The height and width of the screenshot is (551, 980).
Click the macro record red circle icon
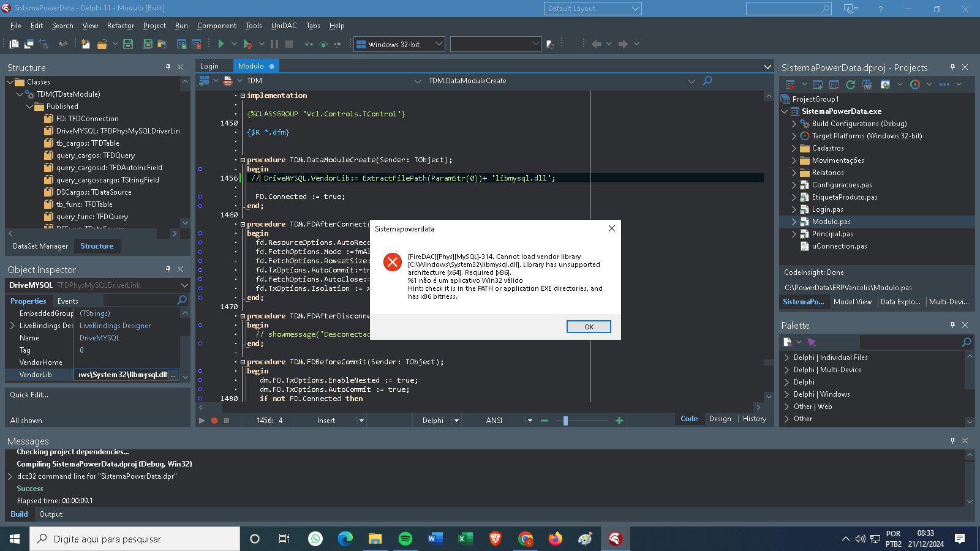click(214, 421)
